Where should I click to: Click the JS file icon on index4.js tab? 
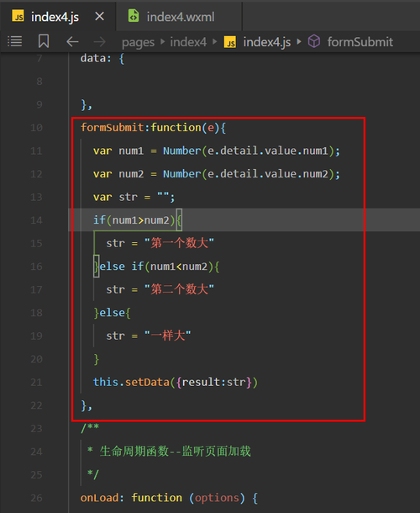point(18,16)
